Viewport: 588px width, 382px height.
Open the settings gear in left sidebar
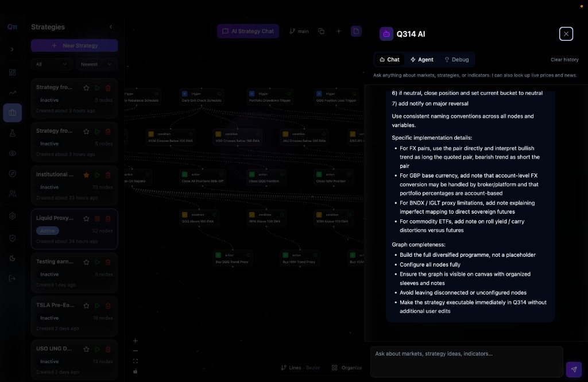(x=12, y=217)
